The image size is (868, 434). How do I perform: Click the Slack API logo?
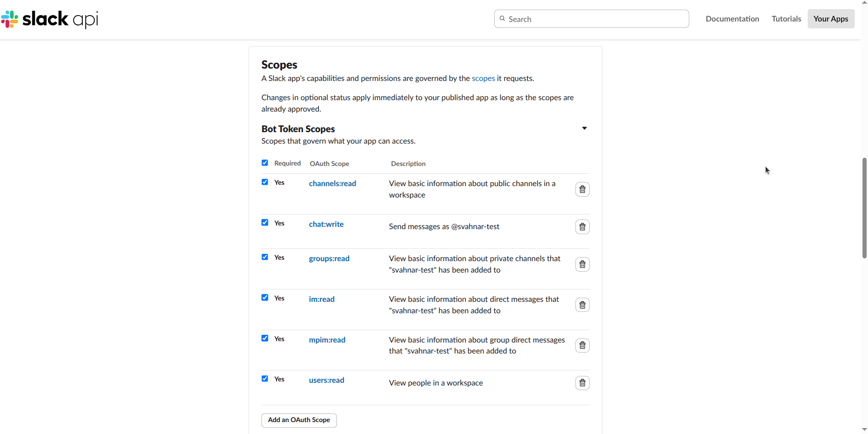click(x=49, y=19)
